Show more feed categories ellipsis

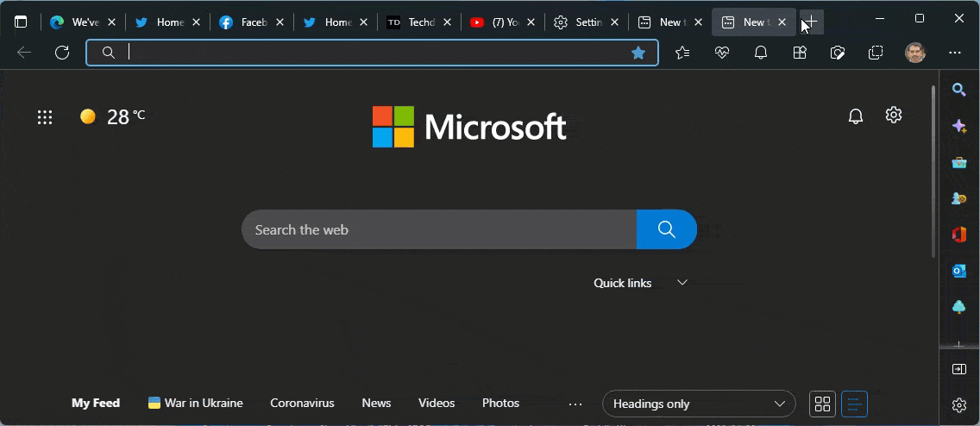point(575,404)
